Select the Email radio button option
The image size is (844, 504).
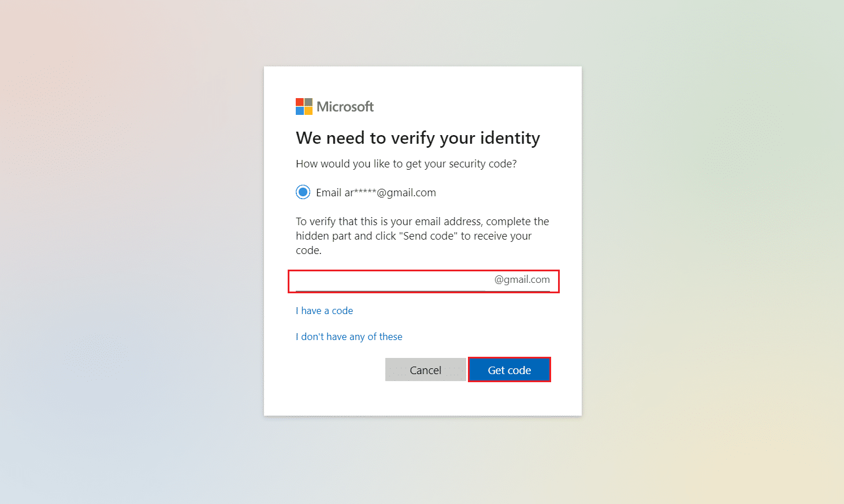(303, 192)
